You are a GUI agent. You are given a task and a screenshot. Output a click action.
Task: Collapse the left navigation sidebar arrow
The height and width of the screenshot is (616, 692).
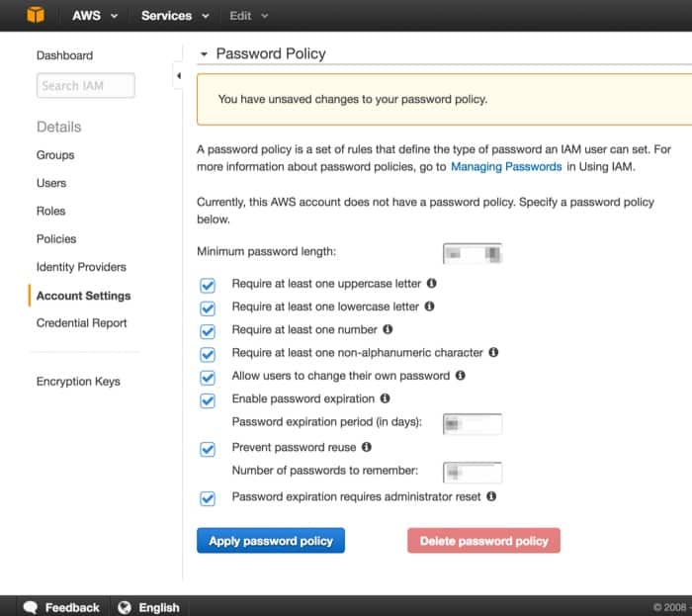tap(178, 76)
